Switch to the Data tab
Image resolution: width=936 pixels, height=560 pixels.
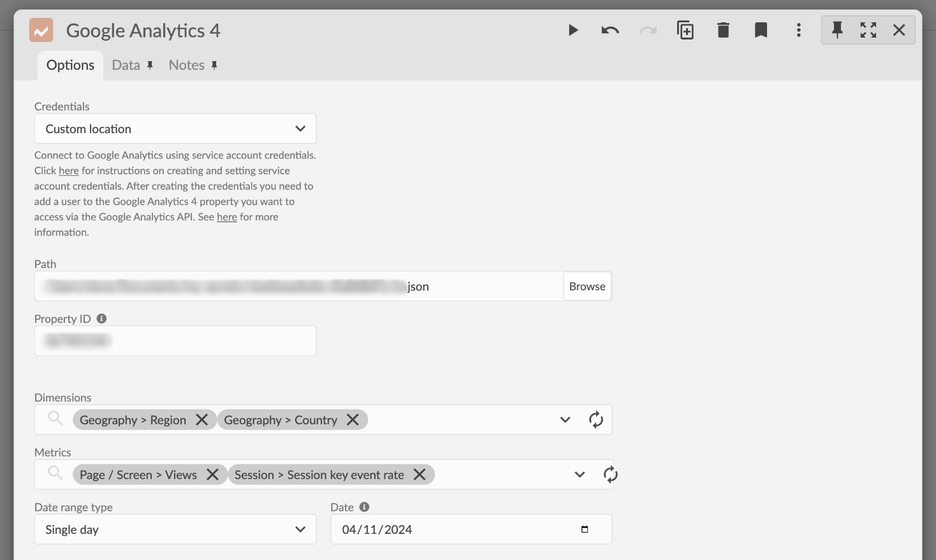[126, 65]
